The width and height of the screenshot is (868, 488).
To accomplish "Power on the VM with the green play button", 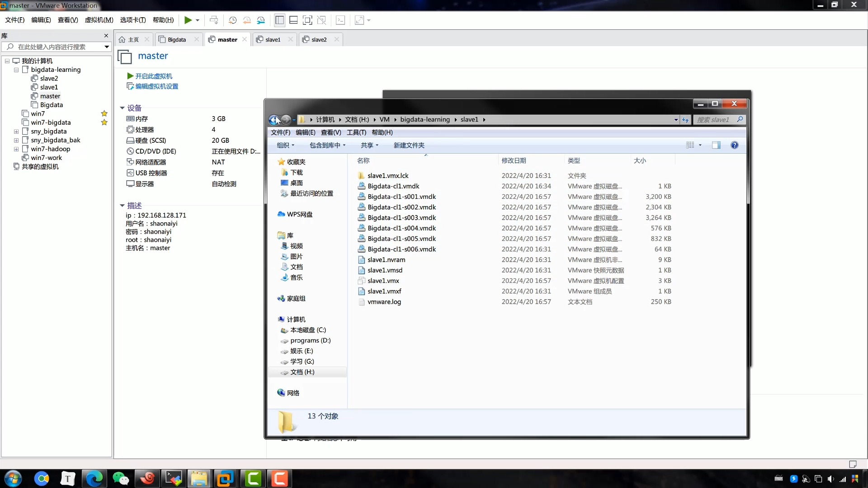I will coord(188,20).
